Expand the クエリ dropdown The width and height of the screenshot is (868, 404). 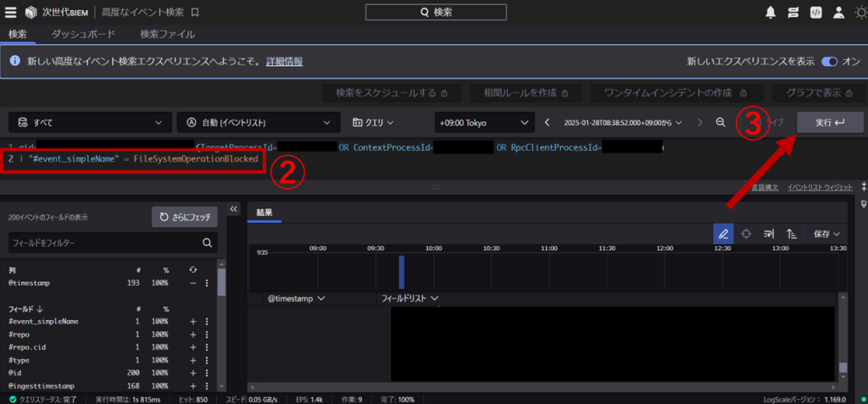(373, 122)
